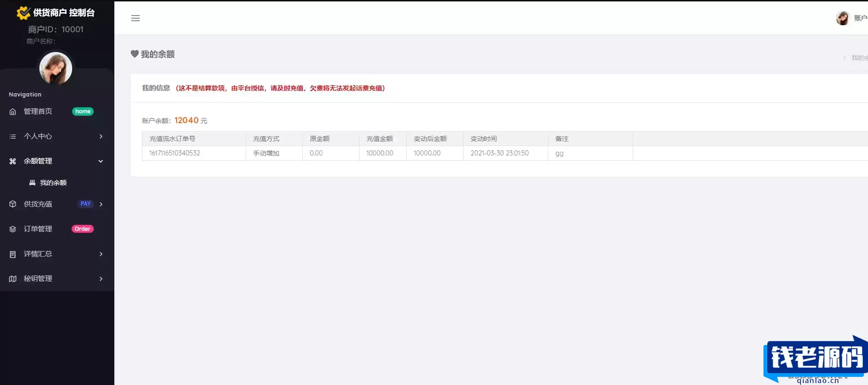Click the list icon beside 个人中心
868x385 pixels.
point(13,136)
